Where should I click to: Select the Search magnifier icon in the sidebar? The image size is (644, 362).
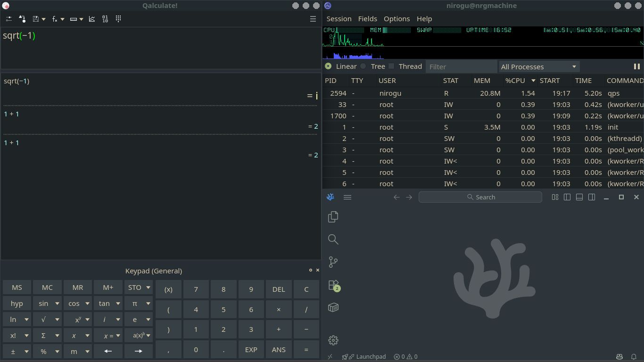point(333,239)
